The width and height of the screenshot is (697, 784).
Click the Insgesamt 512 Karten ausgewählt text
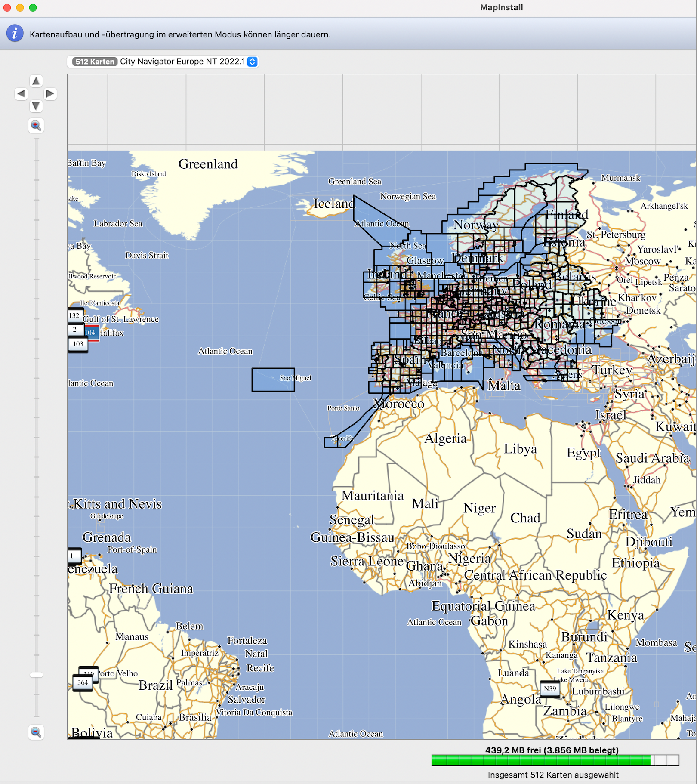(x=553, y=775)
